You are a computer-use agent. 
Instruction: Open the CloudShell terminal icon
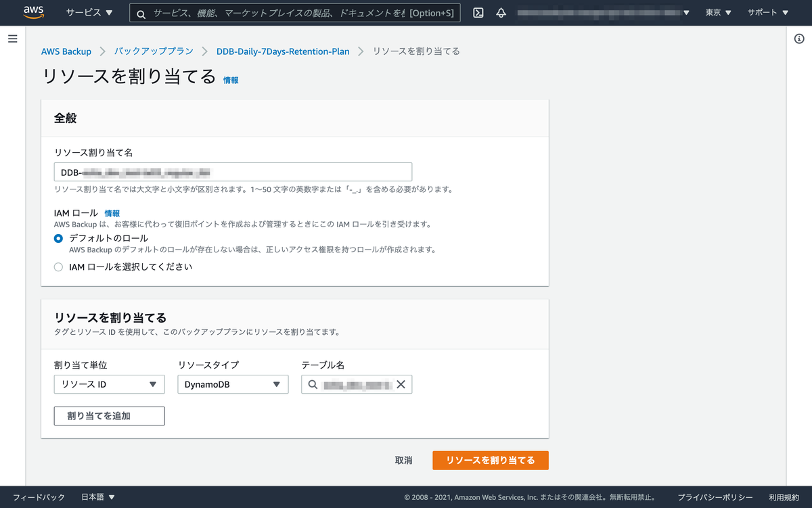(478, 12)
